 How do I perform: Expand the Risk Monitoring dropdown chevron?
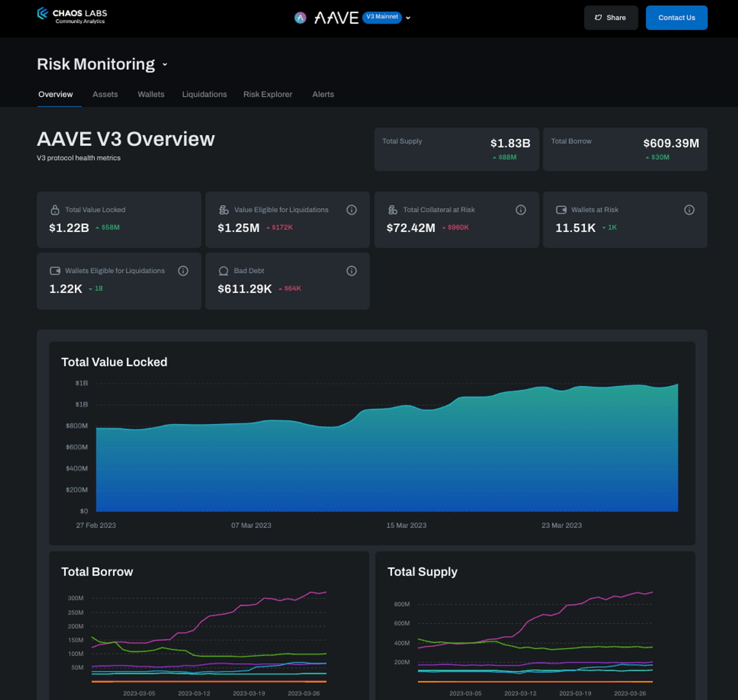pyautogui.click(x=165, y=65)
